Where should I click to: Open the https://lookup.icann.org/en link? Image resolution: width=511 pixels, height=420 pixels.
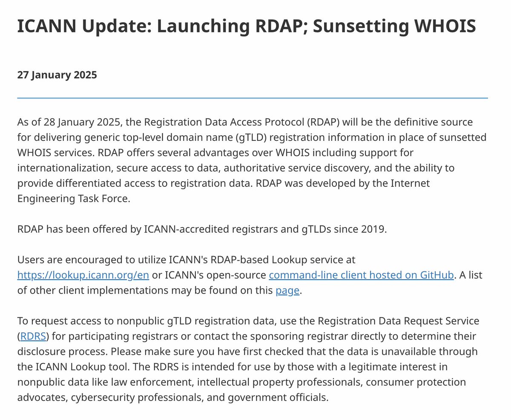click(83, 275)
